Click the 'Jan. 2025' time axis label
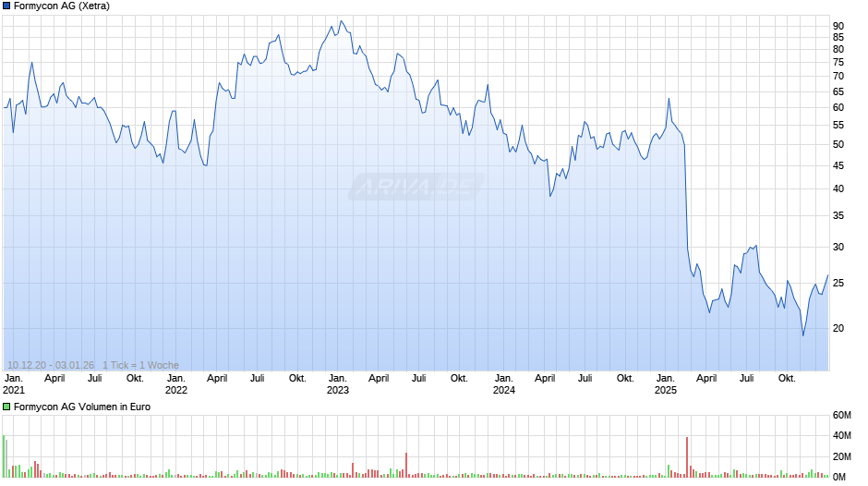 tap(666, 384)
